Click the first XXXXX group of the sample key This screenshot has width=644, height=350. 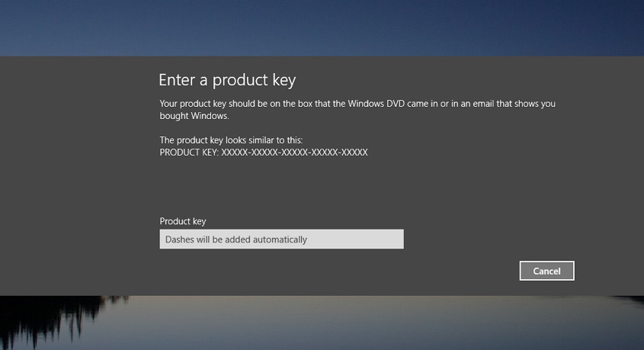click(x=235, y=153)
